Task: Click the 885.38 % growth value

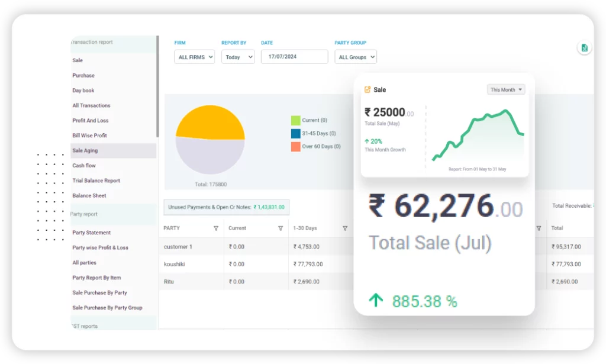Action: pos(424,301)
